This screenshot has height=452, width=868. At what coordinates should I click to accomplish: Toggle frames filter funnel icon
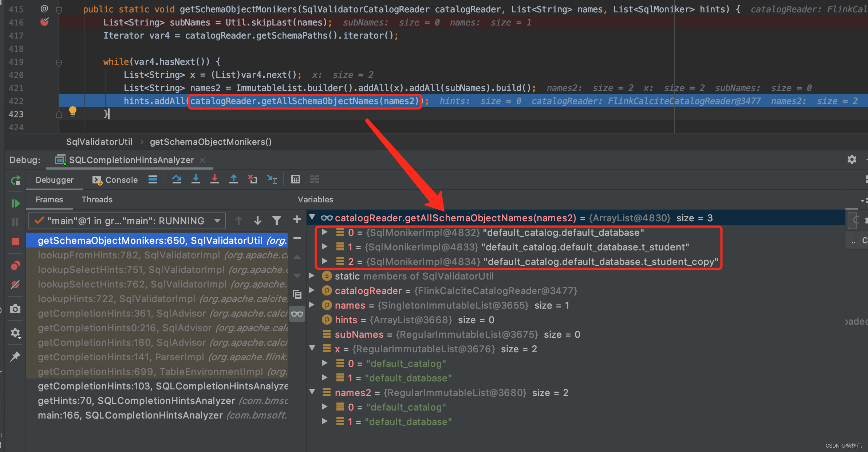(277, 221)
